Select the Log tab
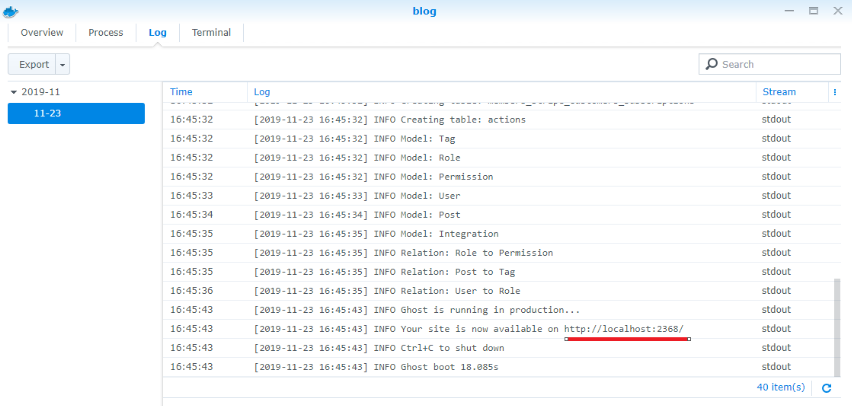Viewport: 852px width, 406px height. point(158,33)
